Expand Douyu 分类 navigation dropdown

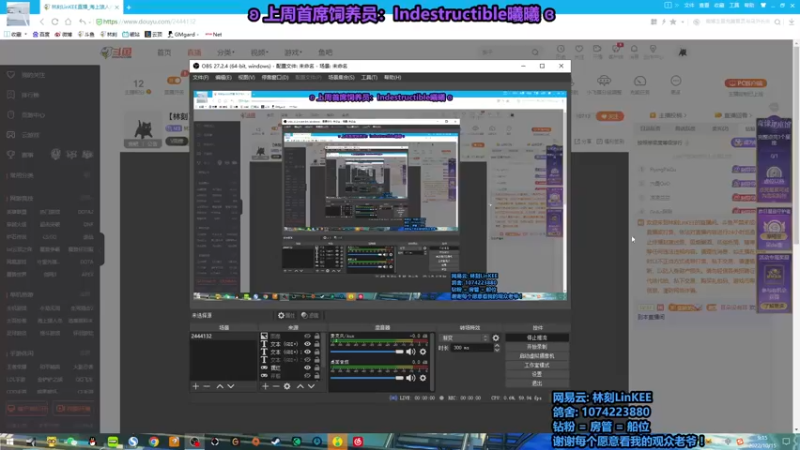click(x=226, y=53)
